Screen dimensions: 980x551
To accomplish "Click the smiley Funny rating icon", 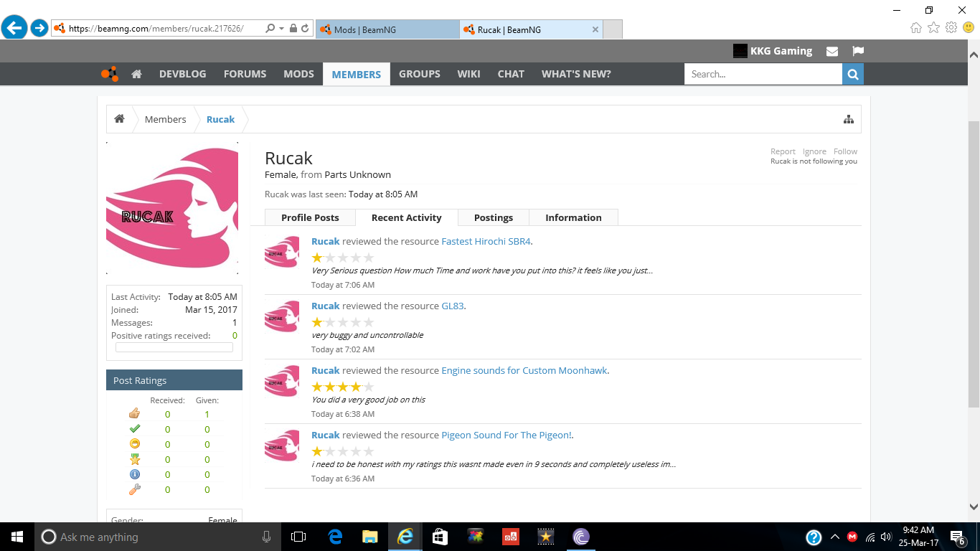I will coord(134,444).
